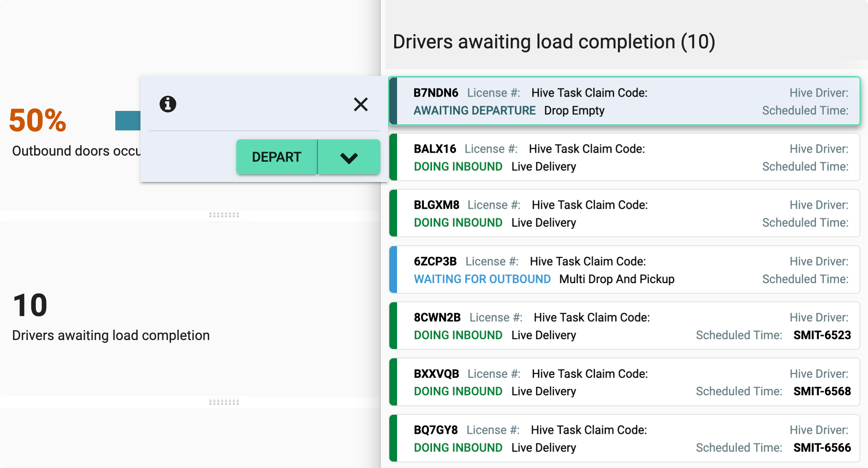Click the AWAITING DEPARTURE status
The height and width of the screenshot is (468, 868).
[x=475, y=110]
